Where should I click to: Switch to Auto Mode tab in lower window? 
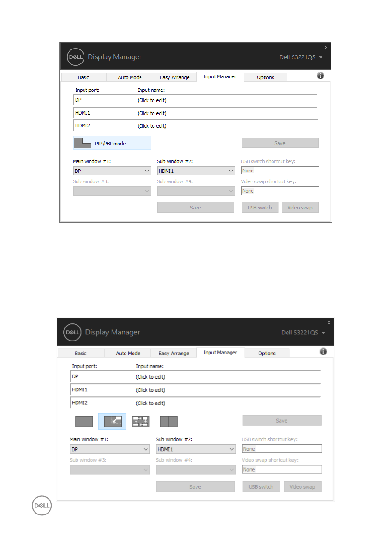(128, 353)
